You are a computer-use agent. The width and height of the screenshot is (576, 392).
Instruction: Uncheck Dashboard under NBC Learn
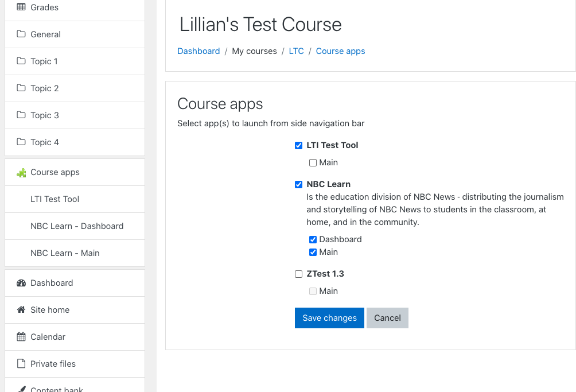(313, 239)
